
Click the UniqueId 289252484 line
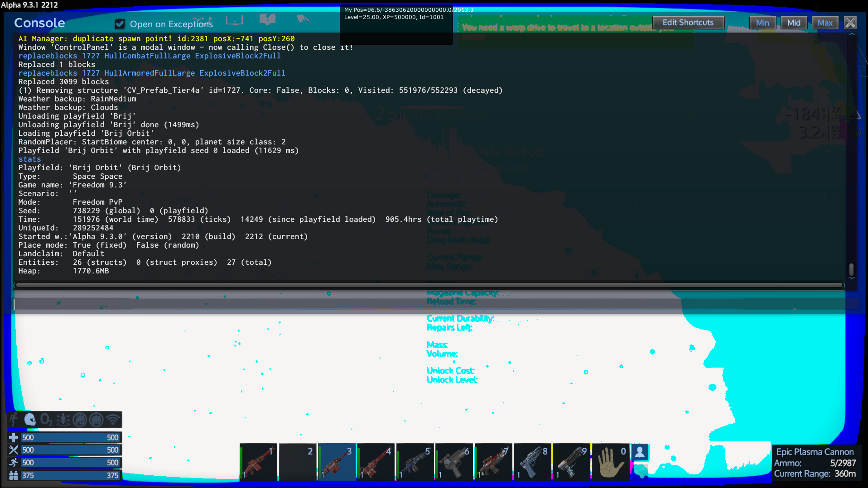(66, 228)
